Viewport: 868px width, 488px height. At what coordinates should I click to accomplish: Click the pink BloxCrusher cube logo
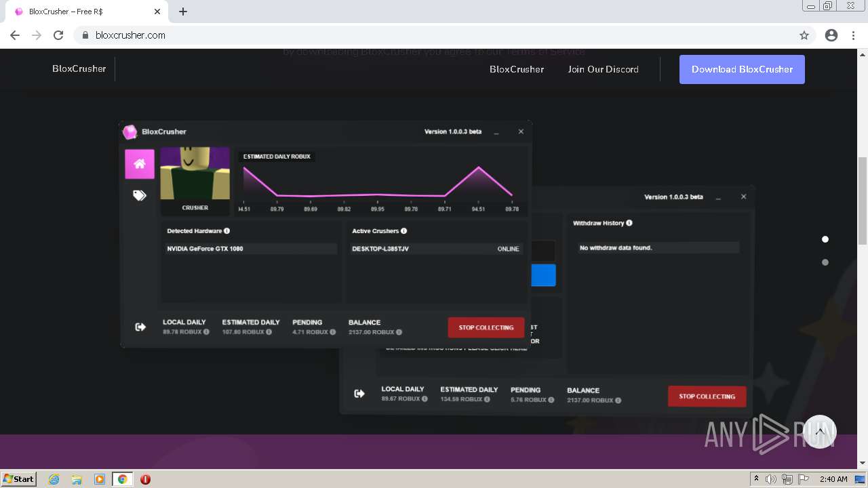[130, 131]
